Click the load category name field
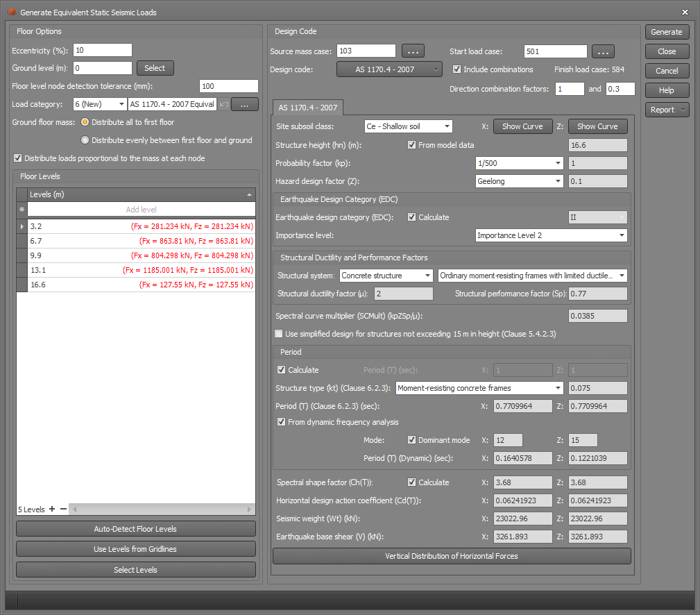700x615 pixels. pyautogui.click(x=172, y=104)
